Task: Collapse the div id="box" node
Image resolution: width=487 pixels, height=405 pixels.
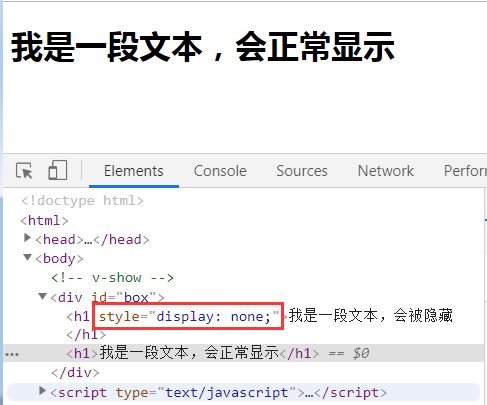Action: (42, 296)
